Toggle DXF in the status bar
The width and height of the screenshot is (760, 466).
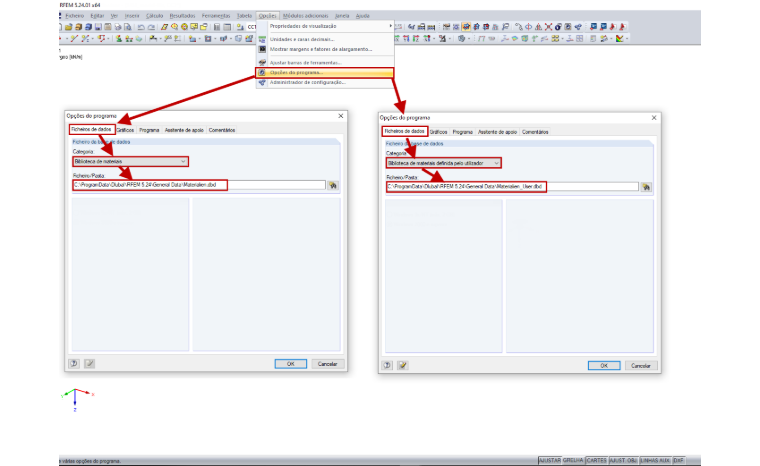click(678, 460)
